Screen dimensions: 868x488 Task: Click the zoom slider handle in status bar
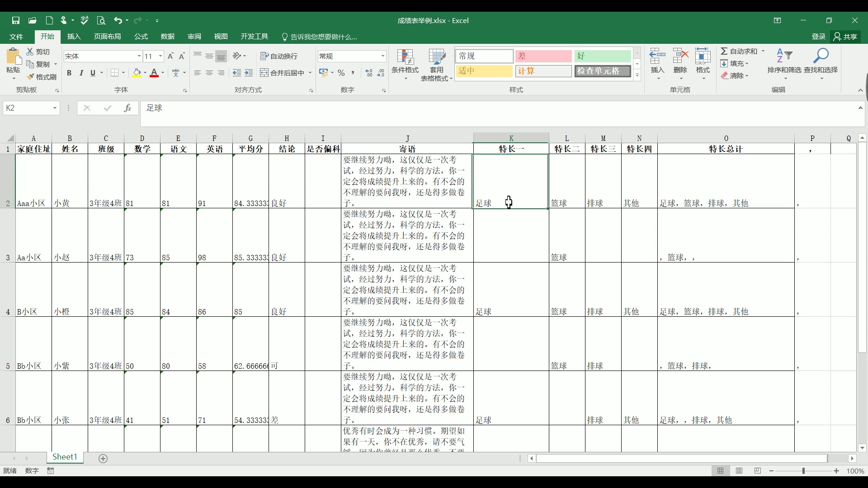[803, 471]
